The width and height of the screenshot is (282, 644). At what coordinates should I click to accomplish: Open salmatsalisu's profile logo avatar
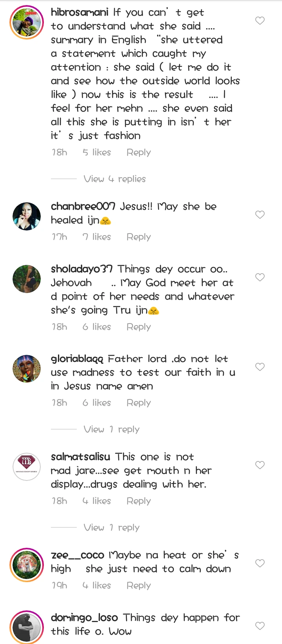point(27,467)
